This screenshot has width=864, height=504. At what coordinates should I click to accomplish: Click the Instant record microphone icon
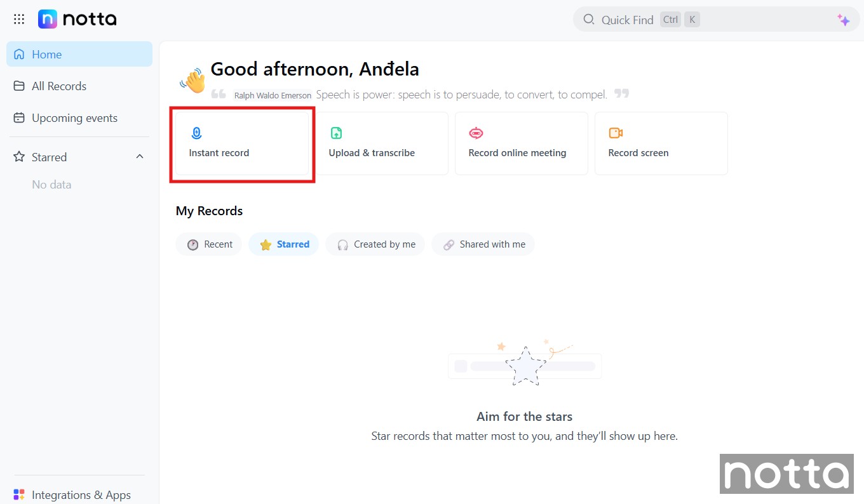[x=196, y=133]
